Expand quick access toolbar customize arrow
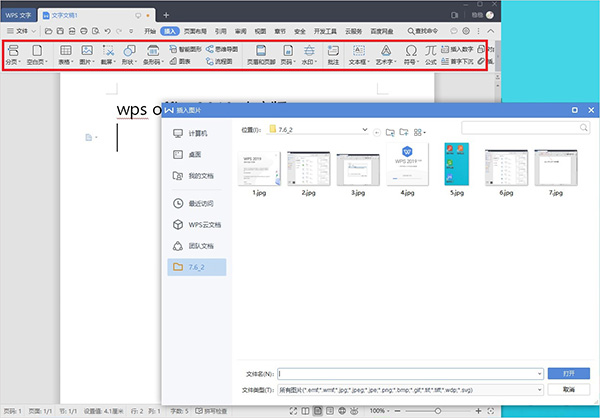This screenshot has height=418, width=600. pos(131,31)
